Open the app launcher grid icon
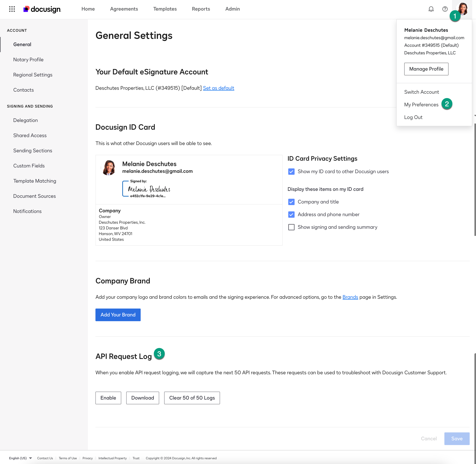This screenshot has height=464, width=476. (x=12, y=9)
